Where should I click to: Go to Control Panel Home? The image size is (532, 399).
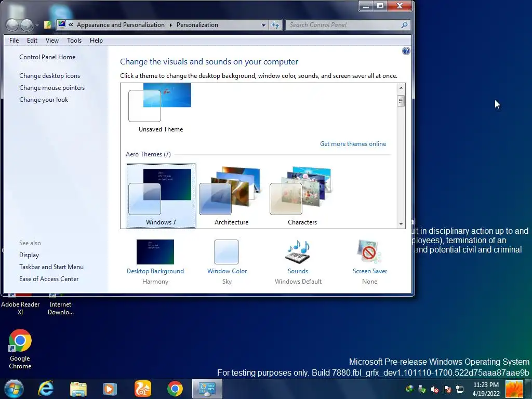coord(47,57)
